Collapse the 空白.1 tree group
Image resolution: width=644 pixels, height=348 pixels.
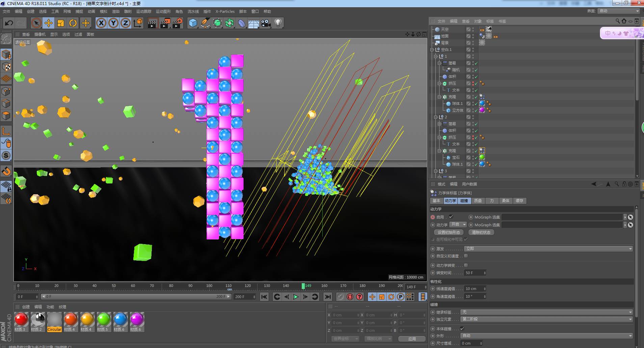tap(432, 50)
